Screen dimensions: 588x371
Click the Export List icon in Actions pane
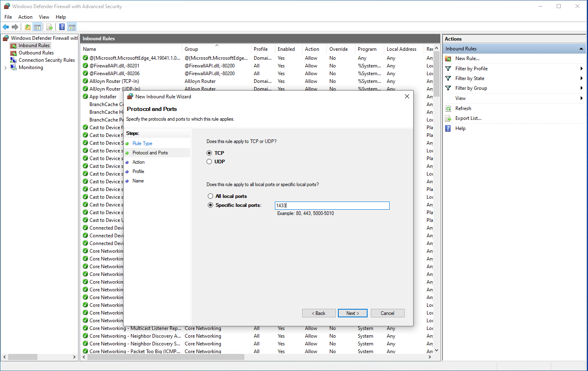(448, 118)
